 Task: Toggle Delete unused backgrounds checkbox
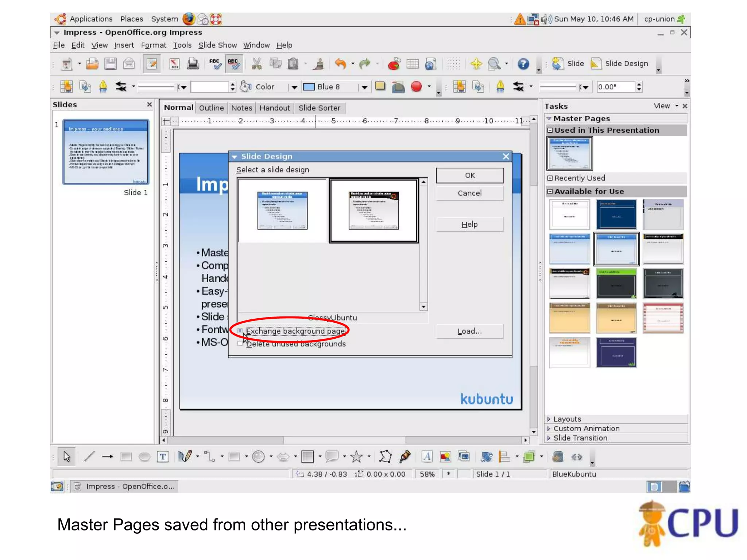coord(240,343)
